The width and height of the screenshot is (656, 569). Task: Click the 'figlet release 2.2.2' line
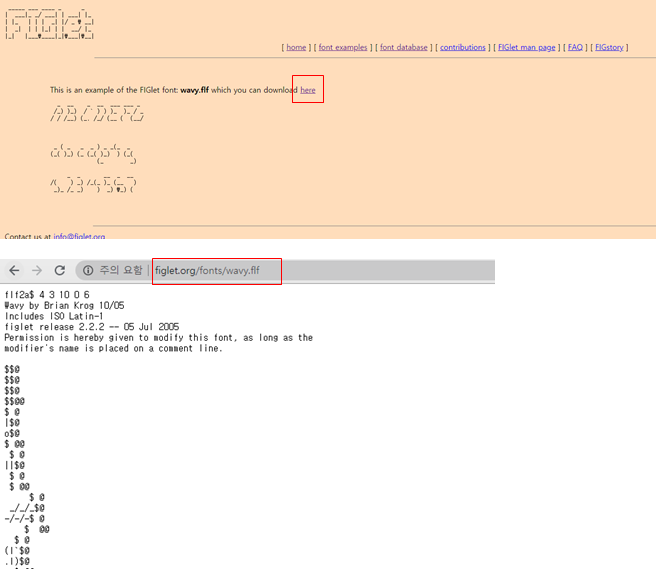click(x=92, y=327)
